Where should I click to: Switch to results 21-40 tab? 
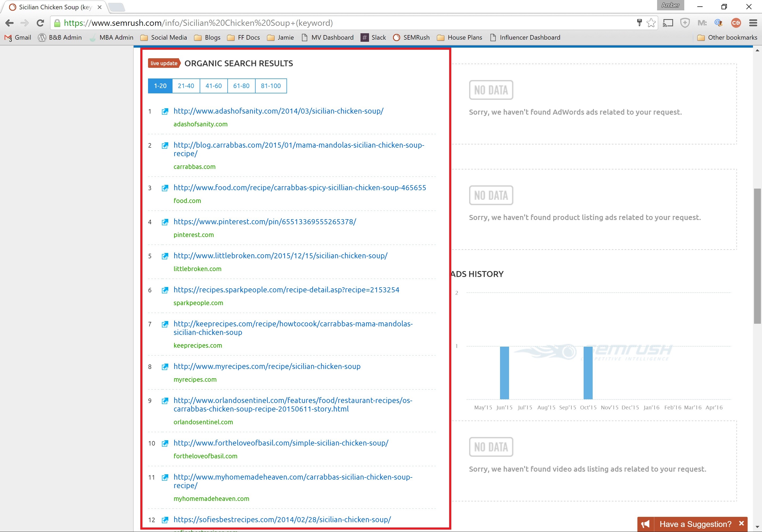coord(186,86)
